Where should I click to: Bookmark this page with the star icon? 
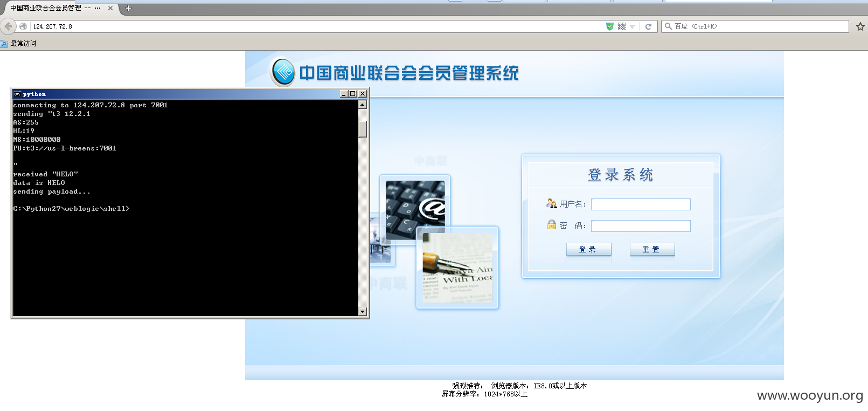click(860, 26)
